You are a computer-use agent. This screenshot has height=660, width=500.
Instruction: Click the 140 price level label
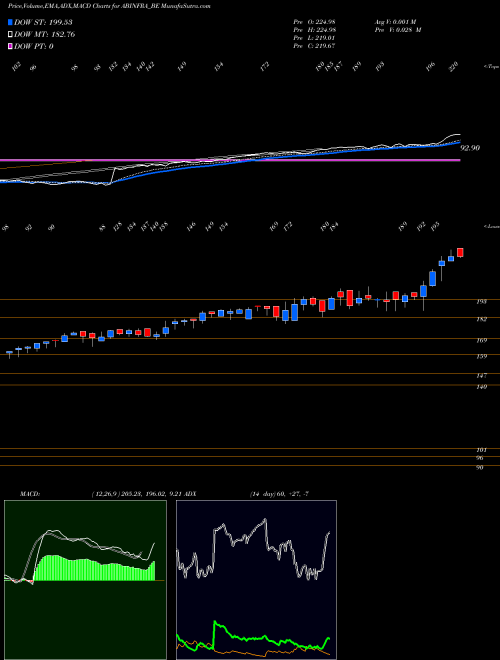point(482,387)
